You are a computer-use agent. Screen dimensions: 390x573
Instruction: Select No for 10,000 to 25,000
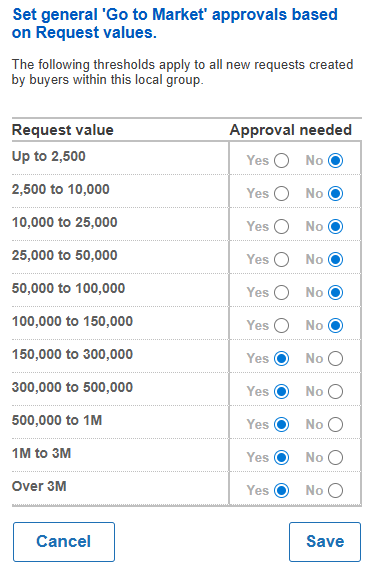tap(335, 227)
